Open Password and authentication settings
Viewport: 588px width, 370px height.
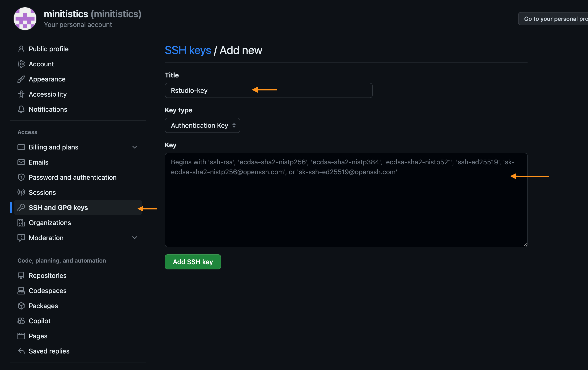[x=72, y=177]
